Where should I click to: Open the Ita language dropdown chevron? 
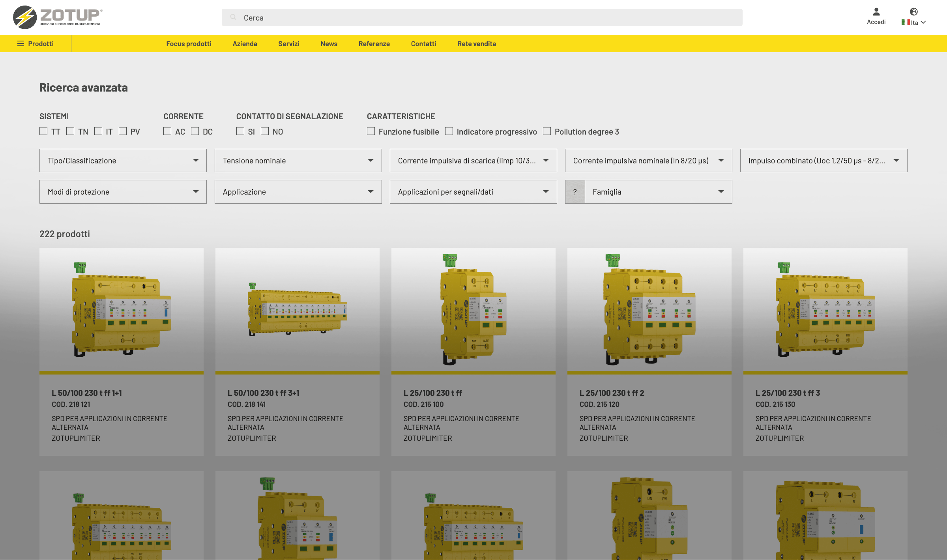923,22
